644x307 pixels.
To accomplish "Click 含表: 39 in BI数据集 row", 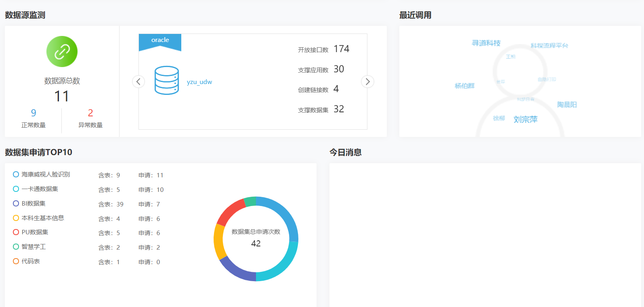I will [111, 204].
